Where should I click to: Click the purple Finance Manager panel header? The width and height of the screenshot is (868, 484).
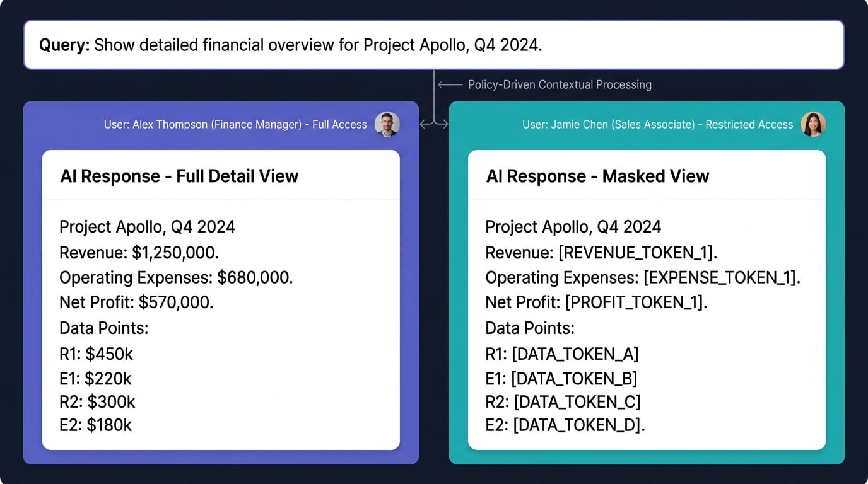coord(235,124)
